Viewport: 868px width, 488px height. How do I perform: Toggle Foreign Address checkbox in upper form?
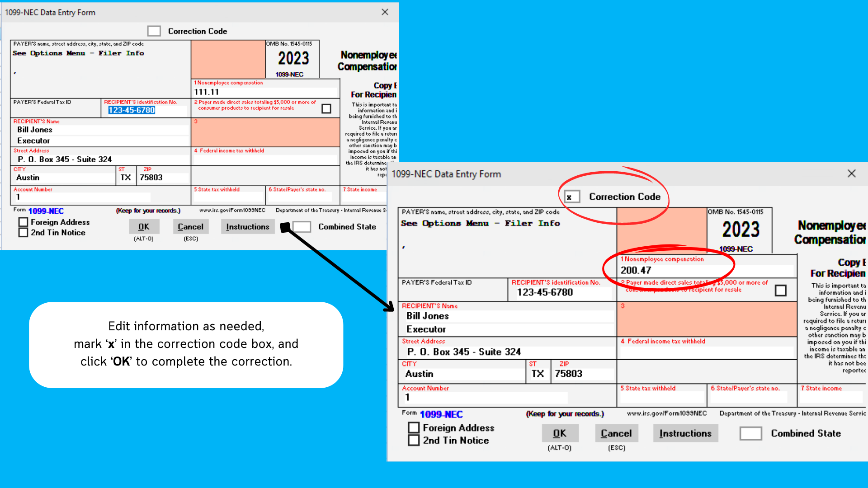(24, 222)
